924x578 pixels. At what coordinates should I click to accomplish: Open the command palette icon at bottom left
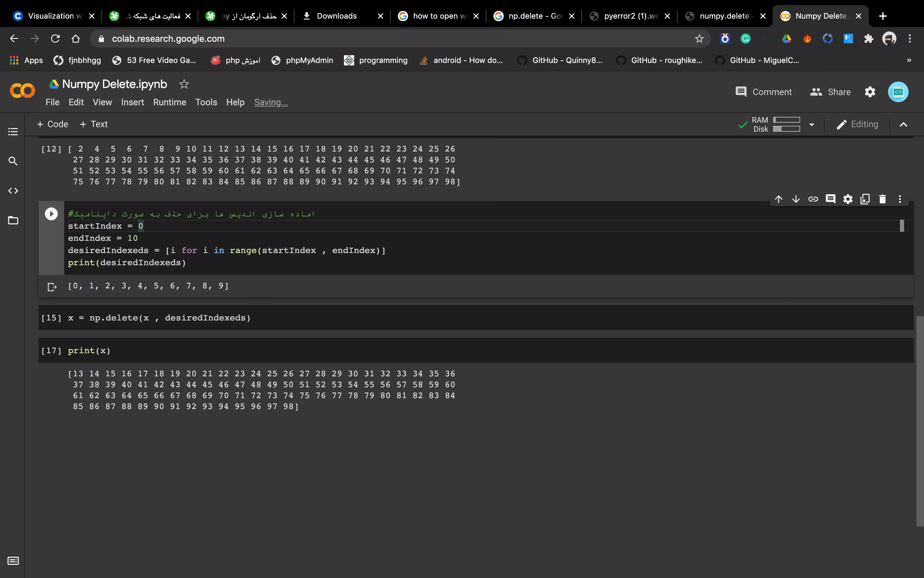13,561
